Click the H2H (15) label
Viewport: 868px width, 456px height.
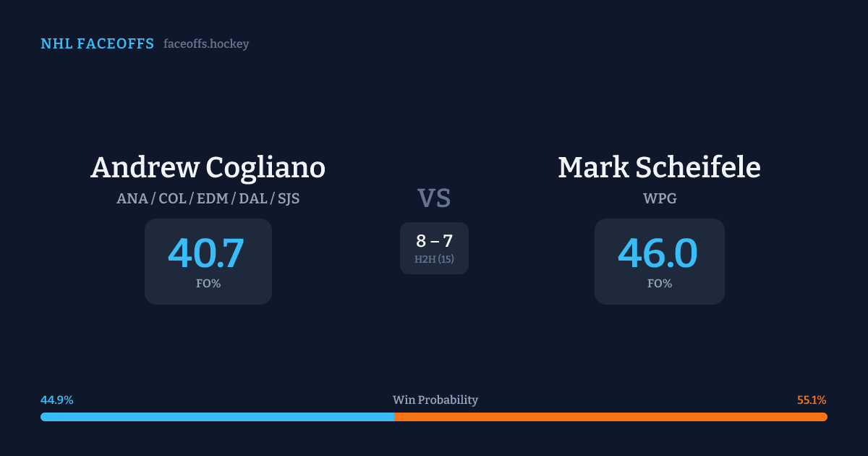tap(434, 259)
